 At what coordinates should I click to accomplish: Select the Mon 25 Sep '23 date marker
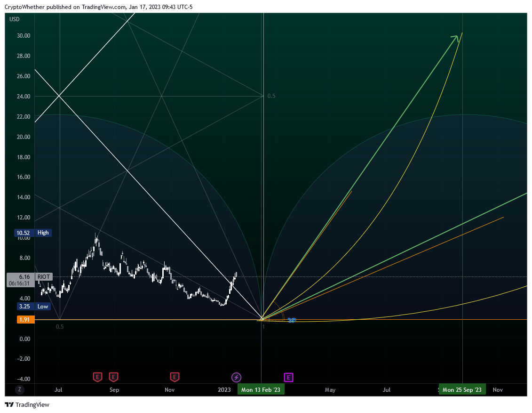tap(462, 389)
